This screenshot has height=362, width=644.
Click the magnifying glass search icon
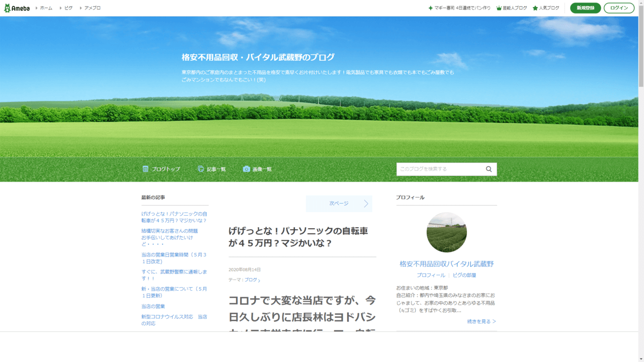point(488,169)
